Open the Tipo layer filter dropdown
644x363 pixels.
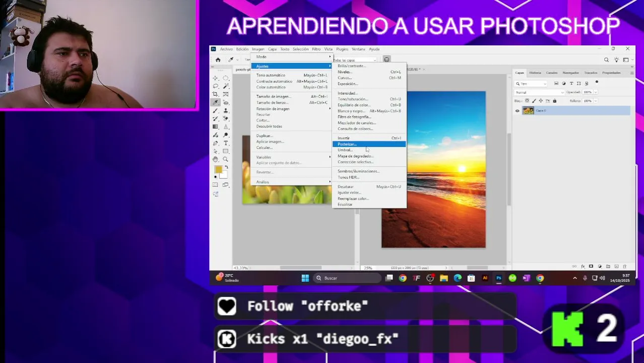click(531, 84)
